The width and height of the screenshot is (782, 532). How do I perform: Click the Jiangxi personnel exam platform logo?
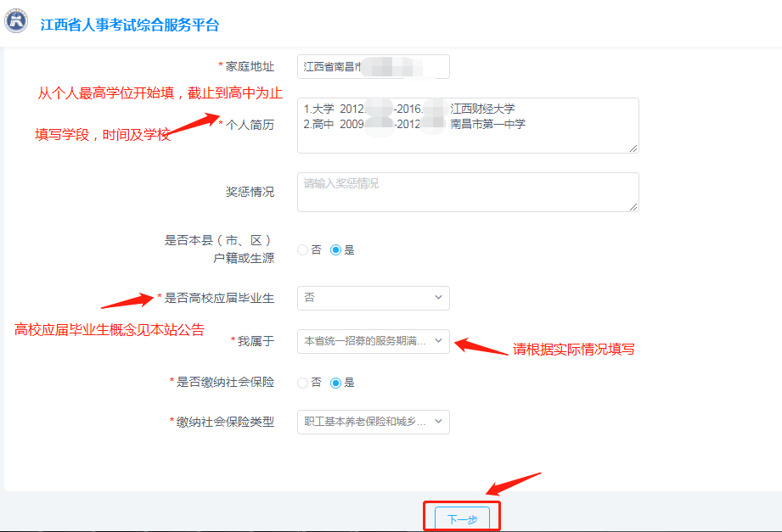coord(16,21)
